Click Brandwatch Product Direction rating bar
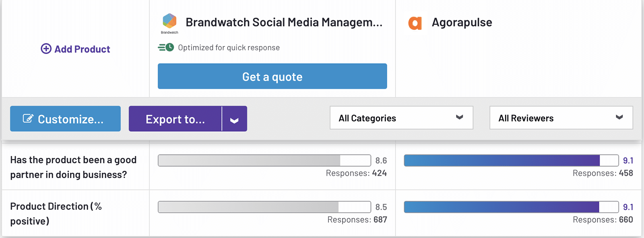Screen dimensions: 644x238 264,207
